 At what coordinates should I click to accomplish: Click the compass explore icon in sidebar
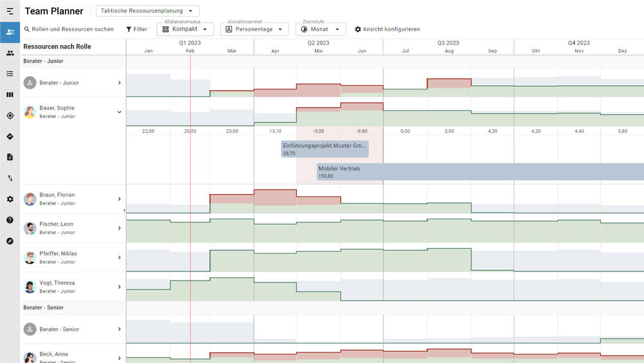10,241
